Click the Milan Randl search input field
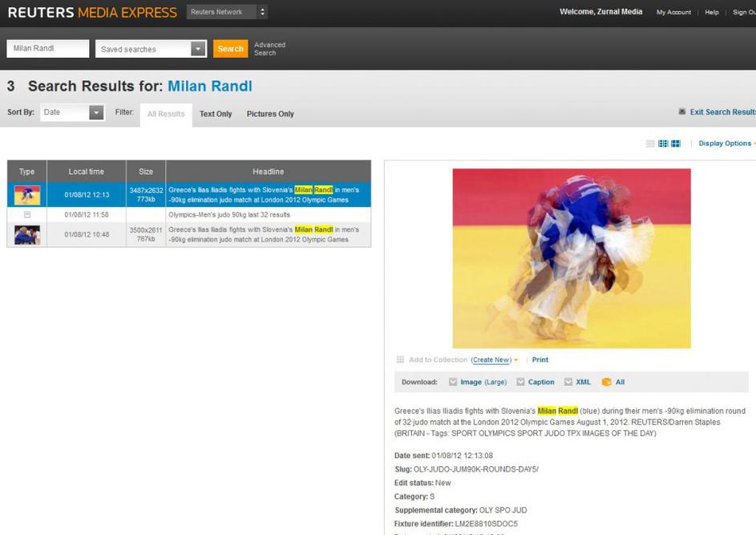Image resolution: width=756 pixels, height=535 pixels. pos(48,49)
